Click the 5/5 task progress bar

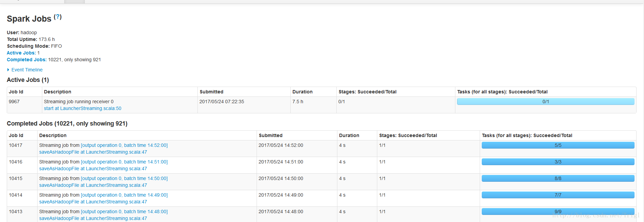[x=558, y=145]
